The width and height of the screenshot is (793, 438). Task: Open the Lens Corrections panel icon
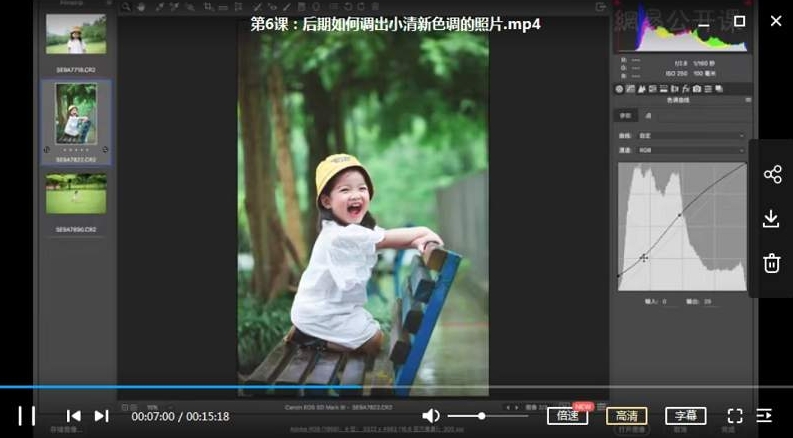pos(675,89)
